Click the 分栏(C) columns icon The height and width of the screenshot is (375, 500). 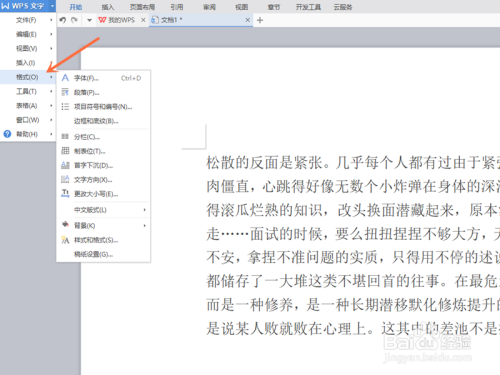coord(65,137)
